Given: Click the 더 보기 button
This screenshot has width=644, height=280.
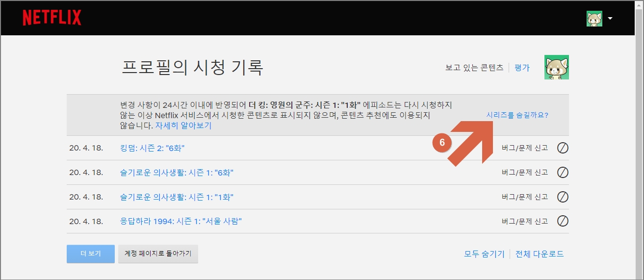Looking at the screenshot, I should (91, 254).
